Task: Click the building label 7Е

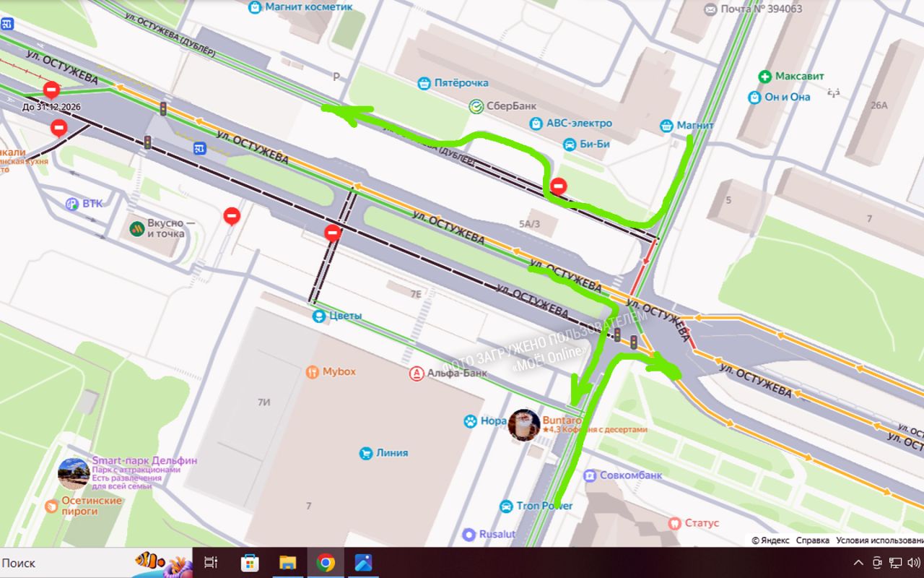Action: [416, 294]
